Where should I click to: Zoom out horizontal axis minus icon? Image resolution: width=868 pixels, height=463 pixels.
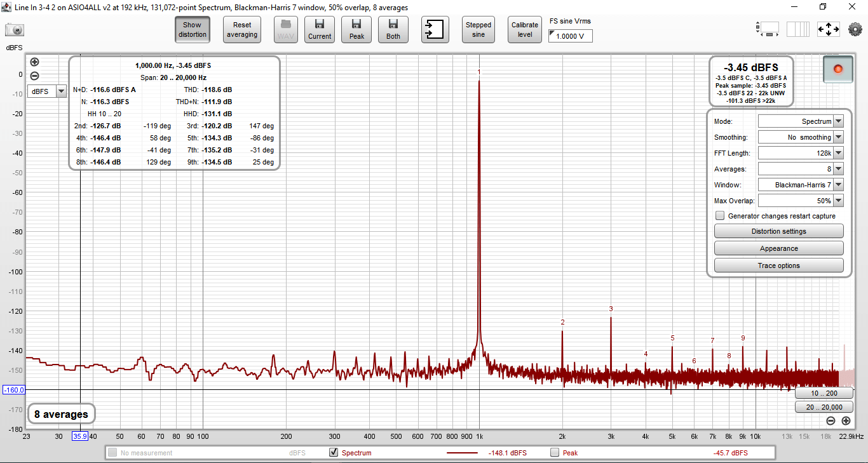pos(831,420)
